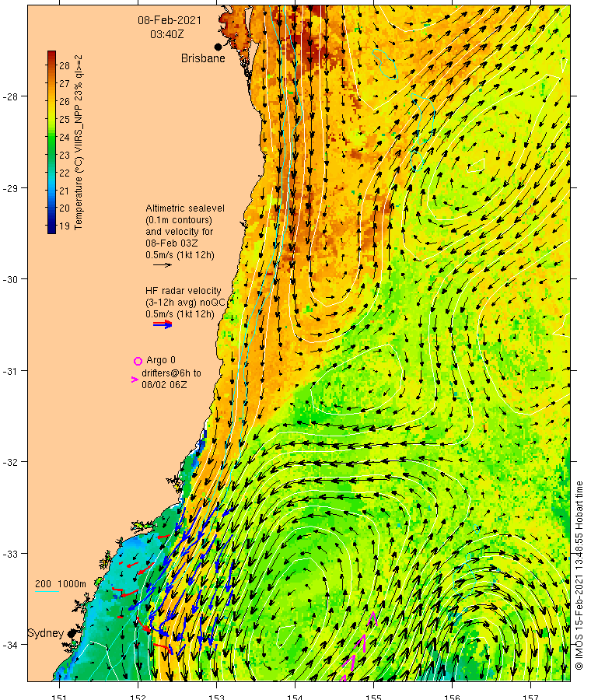Click the 0.5m/s (1kt 12h) HF radar scale text
Viewport: 591px width, 700px height.
click(180, 314)
